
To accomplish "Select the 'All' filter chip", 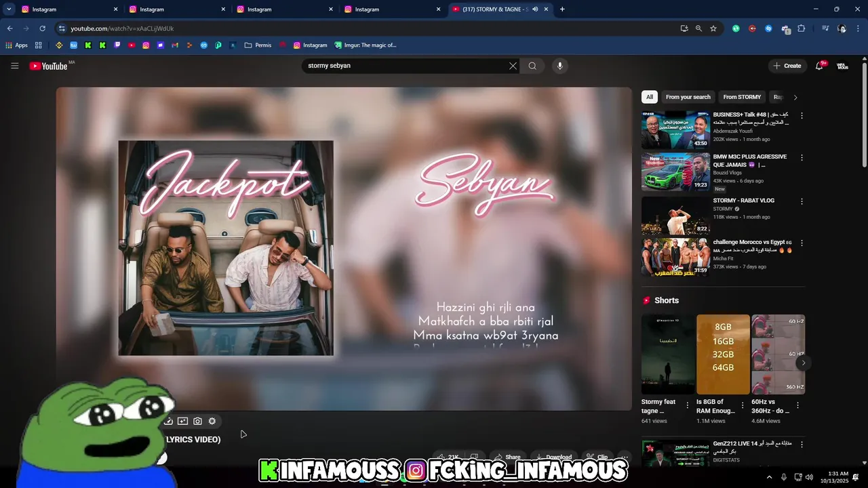I will coord(650,97).
